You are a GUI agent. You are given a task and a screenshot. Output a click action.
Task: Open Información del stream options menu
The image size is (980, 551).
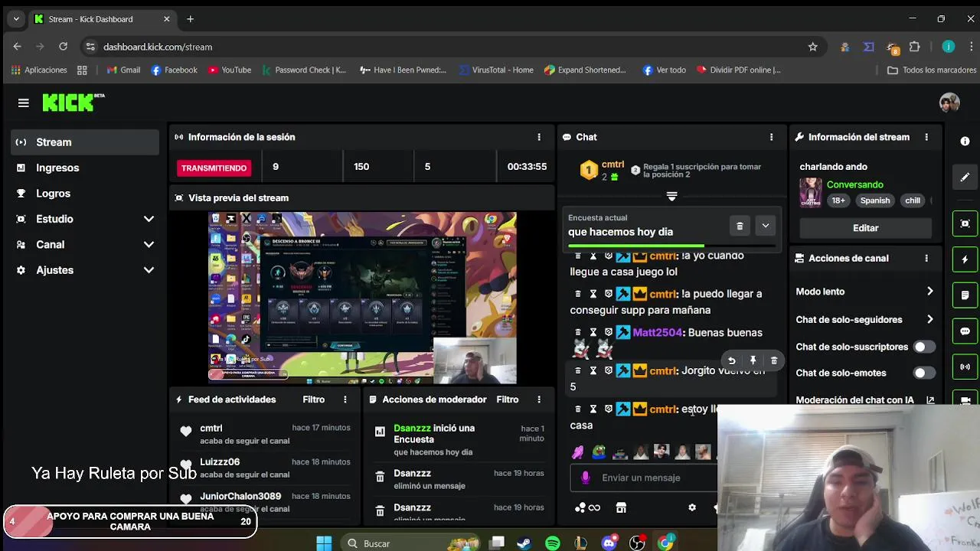[x=926, y=137]
